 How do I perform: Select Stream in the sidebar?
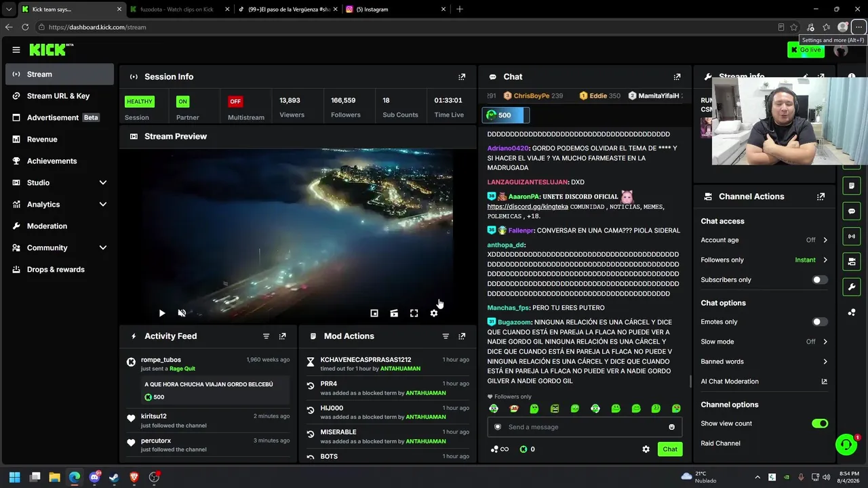click(x=60, y=75)
